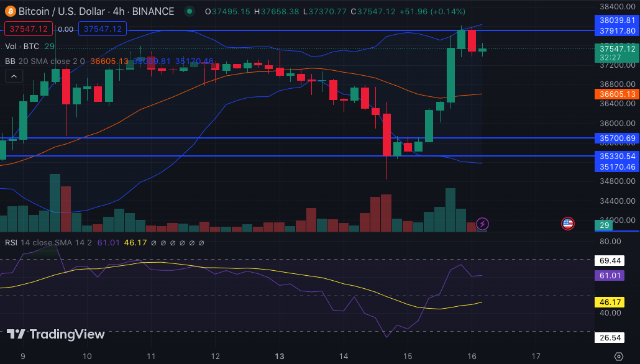Click the orange 36605.13 value in BB legend

tap(109, 61)
